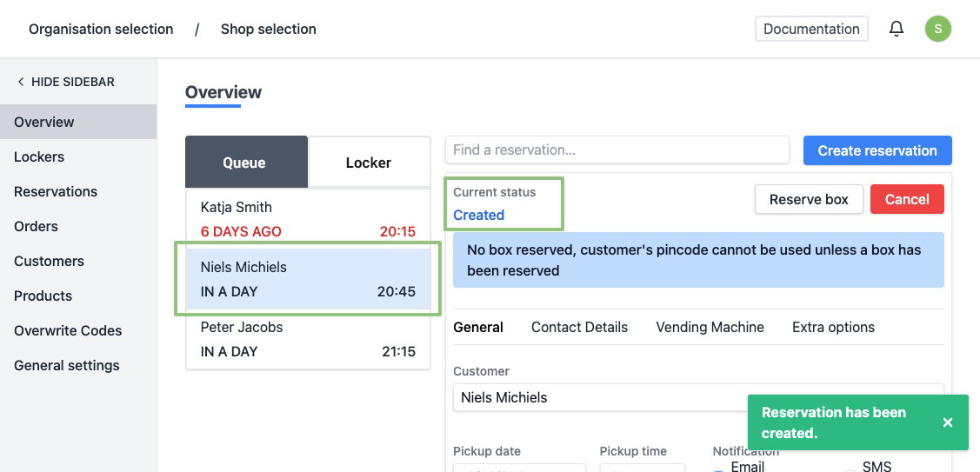Open Overwrite Codes in the sidebar
Image resolution: width=980 pixels, height=472 pixels.
68,330
